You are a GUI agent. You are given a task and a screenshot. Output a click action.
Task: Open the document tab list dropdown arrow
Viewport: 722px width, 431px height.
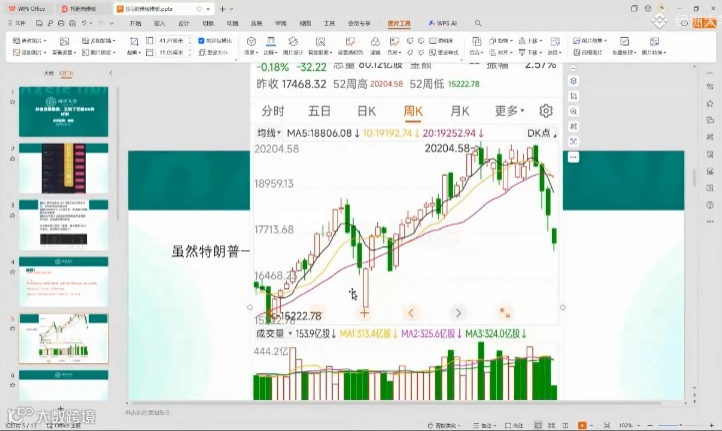231,9
